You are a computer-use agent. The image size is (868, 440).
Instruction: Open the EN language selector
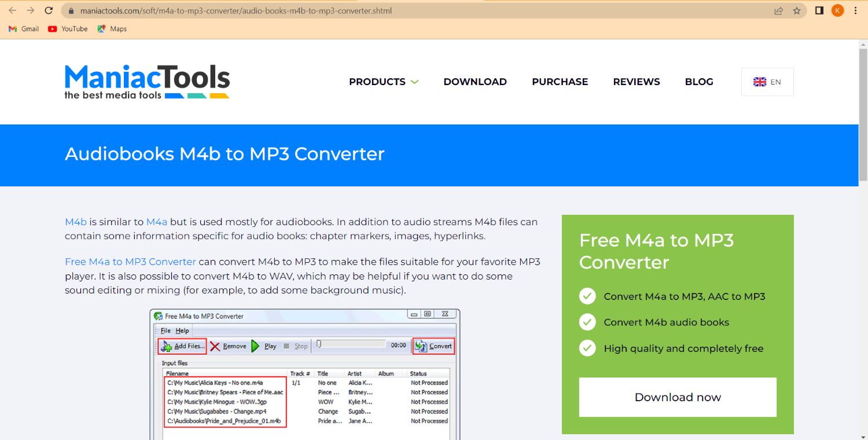coord(767,82)
